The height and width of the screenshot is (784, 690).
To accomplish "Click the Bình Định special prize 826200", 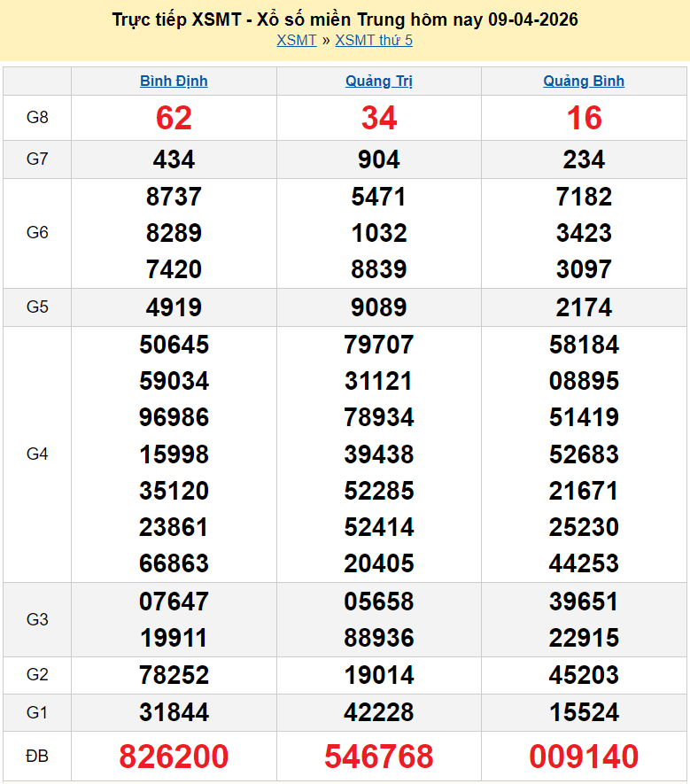I will [174, 757].
